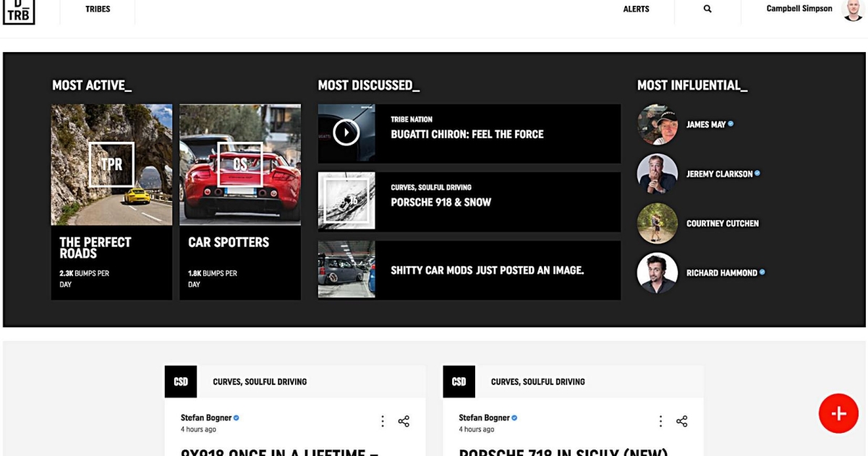This screenshot has width=868, height=456.
Task: Click Curves, Soulful Driving label above Porsche 918
Action: pos(431,187)
